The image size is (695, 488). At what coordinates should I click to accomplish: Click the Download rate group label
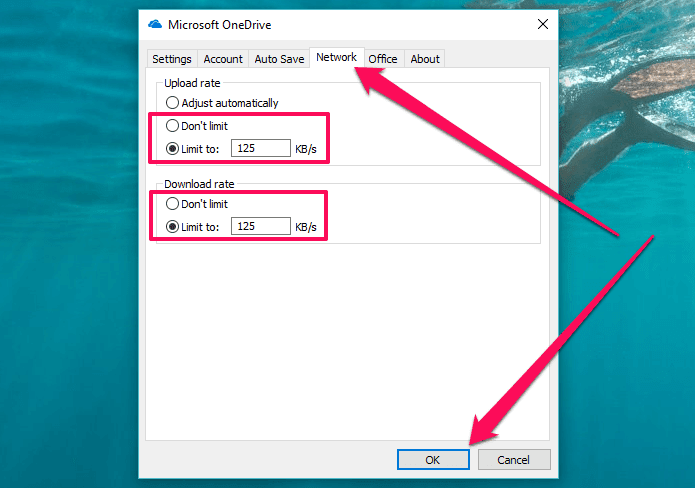click(x=199, y=184)
